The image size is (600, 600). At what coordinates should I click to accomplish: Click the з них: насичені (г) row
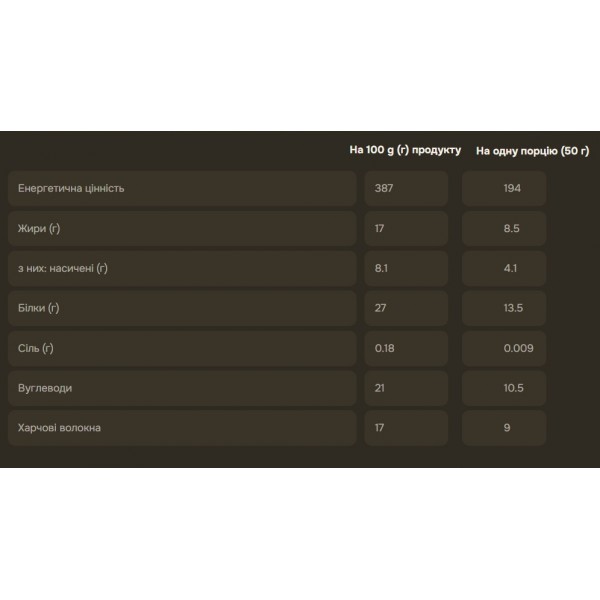click(183, 268)
